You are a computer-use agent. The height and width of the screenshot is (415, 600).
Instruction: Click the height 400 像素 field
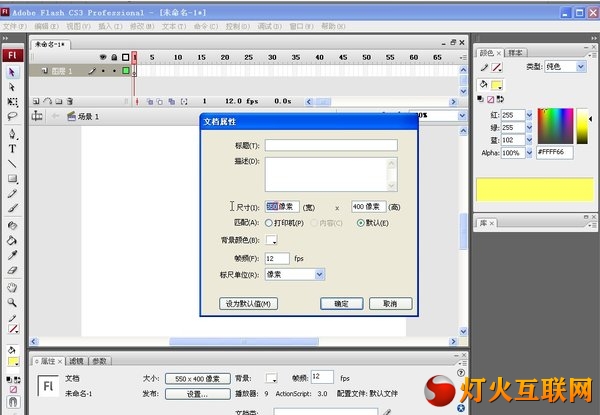368,207
